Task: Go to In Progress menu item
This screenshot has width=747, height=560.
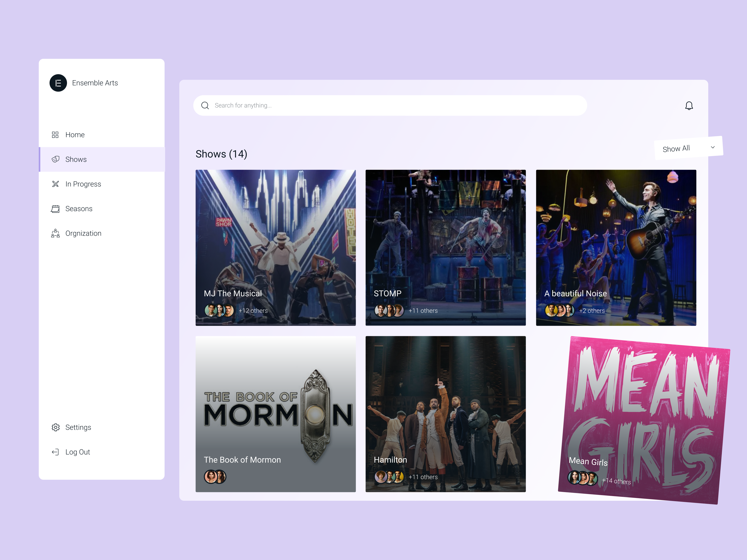Action: 83,184
